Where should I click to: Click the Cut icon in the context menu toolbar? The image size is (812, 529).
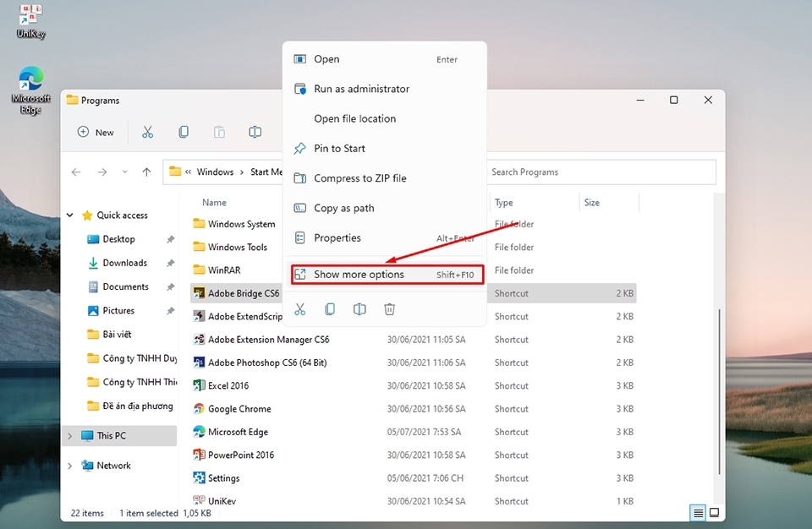(300, 309)
